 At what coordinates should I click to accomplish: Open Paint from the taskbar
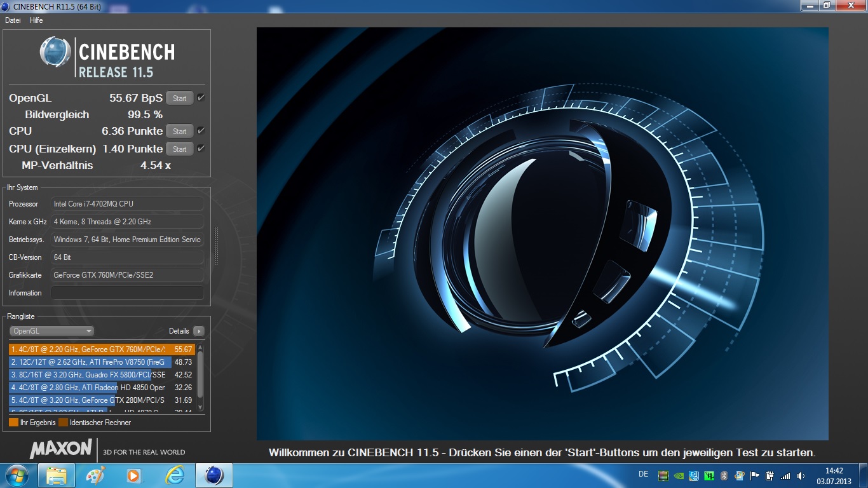click(95, 475)
